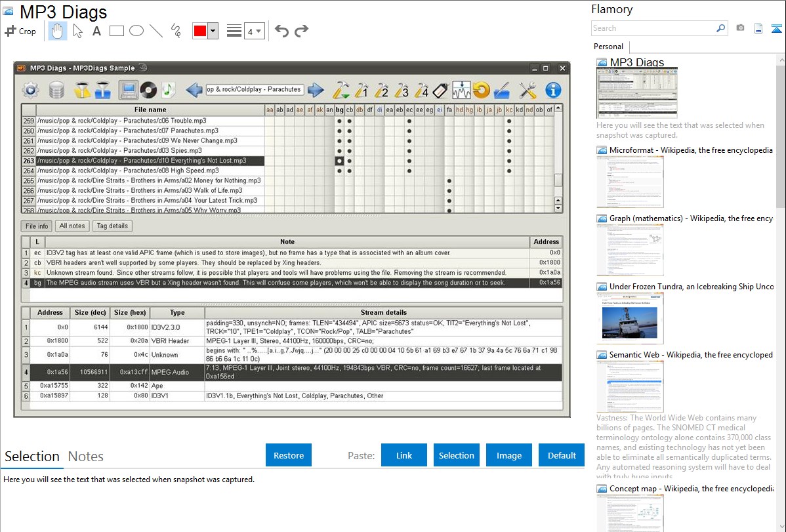Switch to All notes tab
The width and height of the screenshot is (786, 532).
(x=72, y=226)
